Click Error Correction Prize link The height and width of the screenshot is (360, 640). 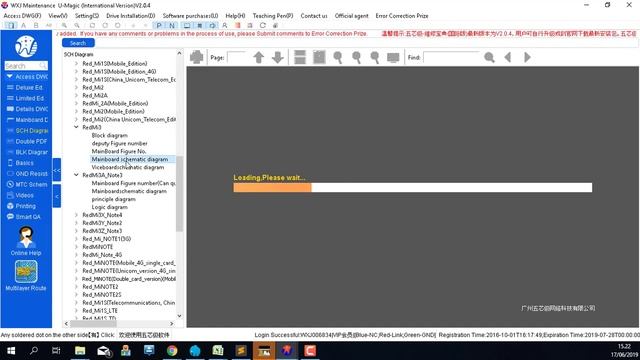pyautogui.click(x=402, y=16)
